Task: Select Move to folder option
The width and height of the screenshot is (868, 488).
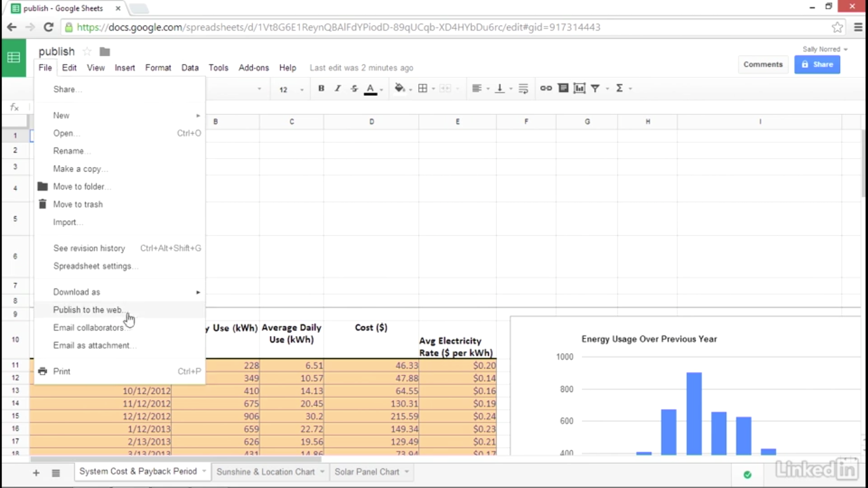Action: click(119, 187)
